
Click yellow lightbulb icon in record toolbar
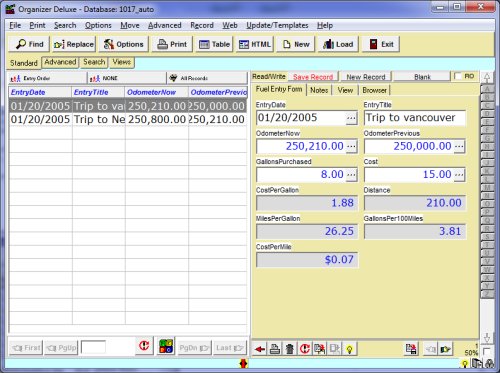pyautogui.click(x=349, y=349)
